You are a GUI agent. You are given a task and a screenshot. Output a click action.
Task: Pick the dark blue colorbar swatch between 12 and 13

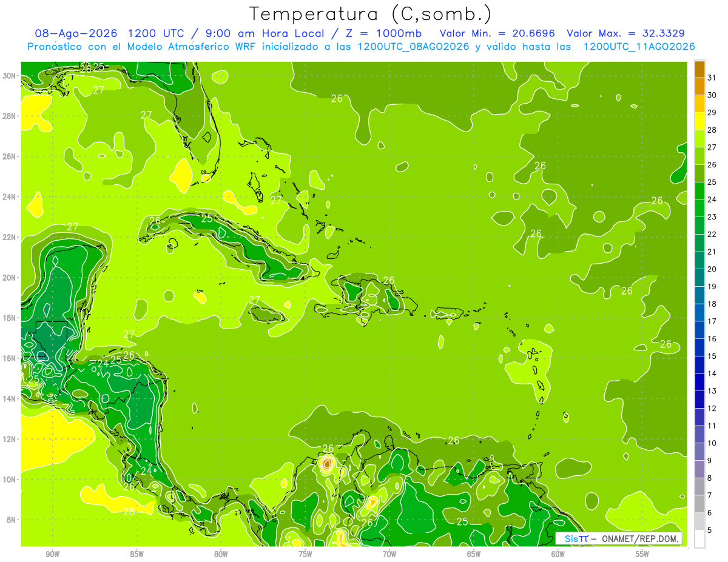699,400
